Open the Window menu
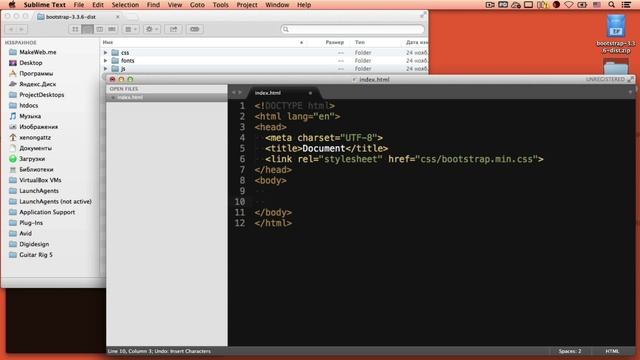640x360 pixels. [x=277, y=5]
